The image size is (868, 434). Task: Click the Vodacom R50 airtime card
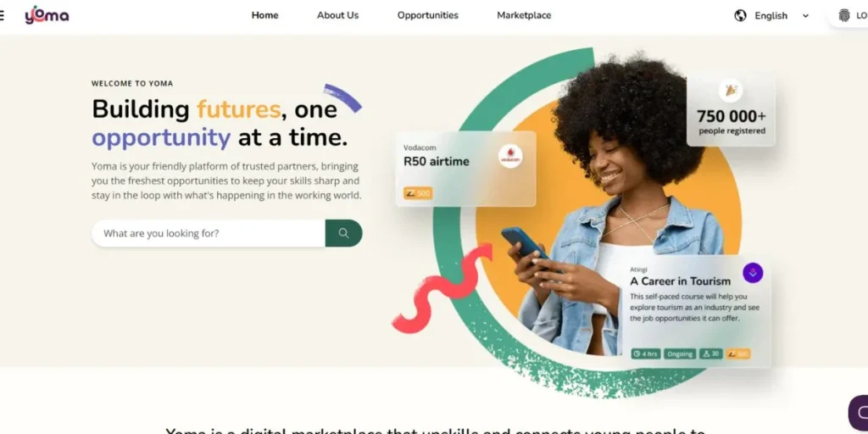pos(466,169)
